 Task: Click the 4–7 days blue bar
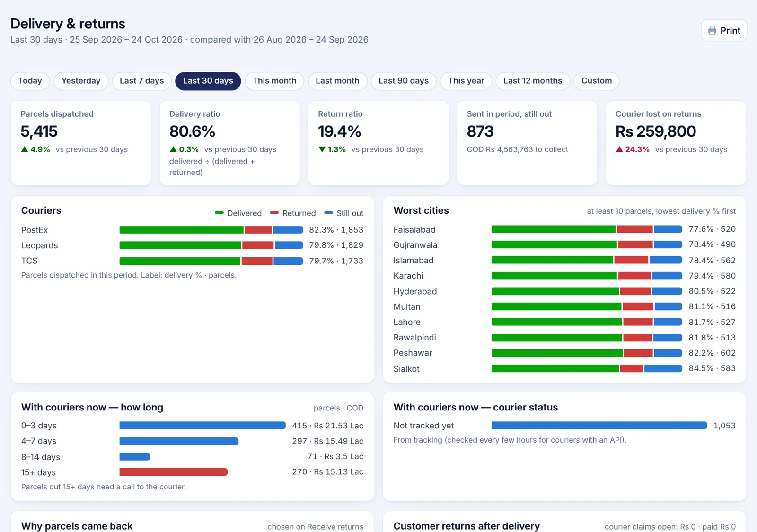coord(179,441)
